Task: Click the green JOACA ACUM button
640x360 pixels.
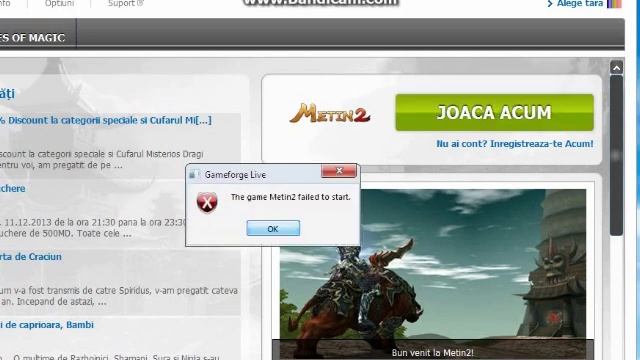Action: tap(494, 113)
